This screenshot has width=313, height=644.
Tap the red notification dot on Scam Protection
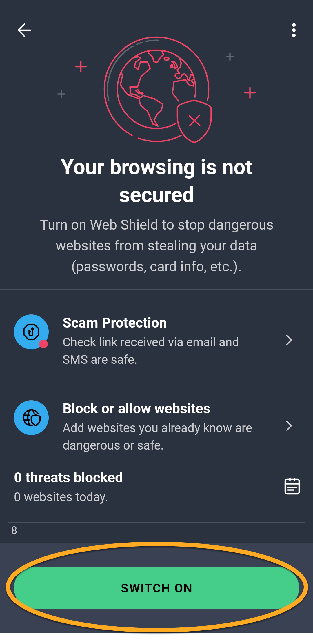[43, 344]
